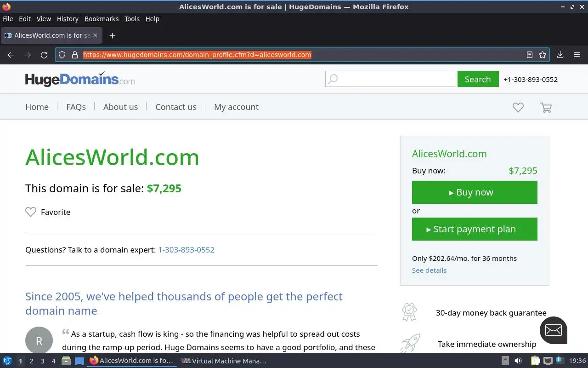The width and height of the screenshot is (588, 368).
Task: Click the 30-day money back guarantee text
Action: pos(491,313)
